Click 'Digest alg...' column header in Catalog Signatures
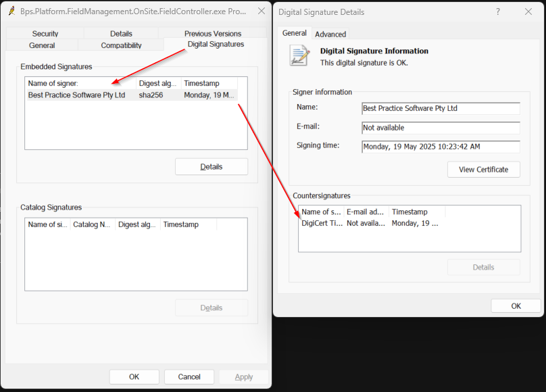This screenshot has height=392, width=546. 138,224
